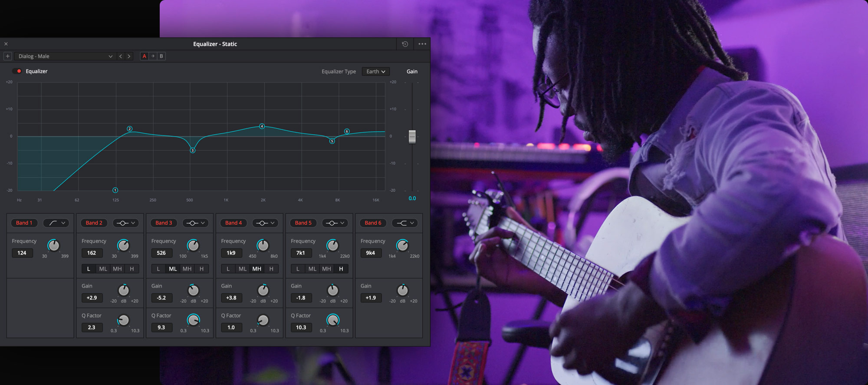Click the A to B copy arrow
The height and width of the screenshot is (385, 868).
(x=153, y=56)
